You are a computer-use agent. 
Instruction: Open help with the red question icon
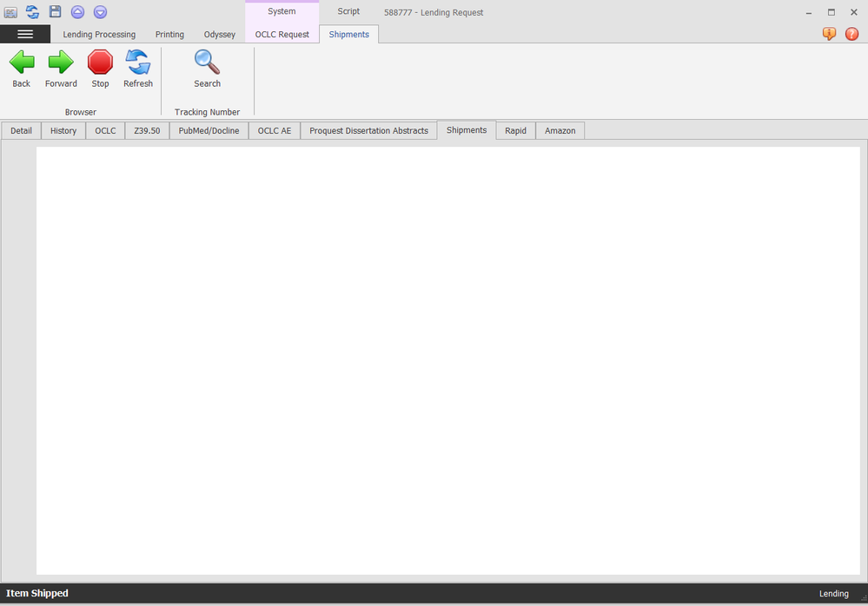point(852,34)
